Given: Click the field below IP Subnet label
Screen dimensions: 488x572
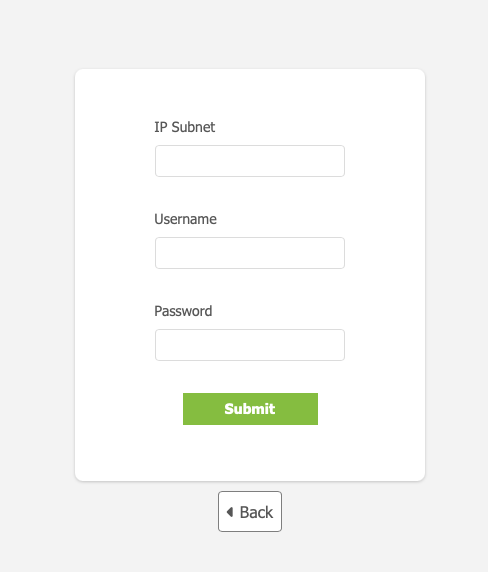Looking at the screenshot, I should (x=250, y=161).
